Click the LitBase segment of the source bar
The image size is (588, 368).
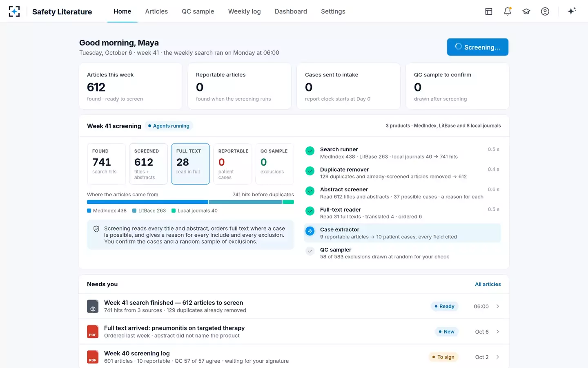[x=245, y=202]
